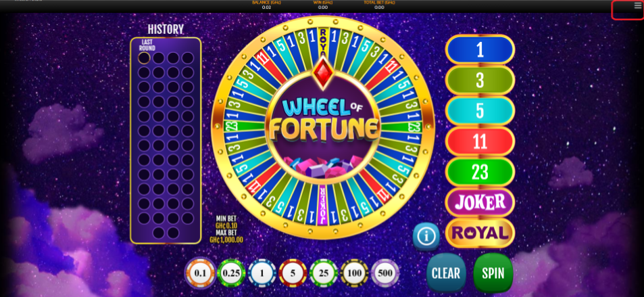Bet on the JOKER option
The height and width of the screenshot is (297, 644).
(480, 202)
